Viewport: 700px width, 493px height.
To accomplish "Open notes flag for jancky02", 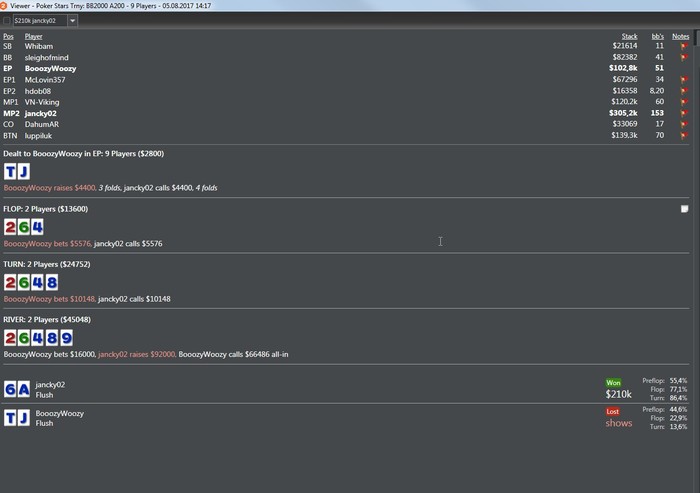I will [683, 113].
